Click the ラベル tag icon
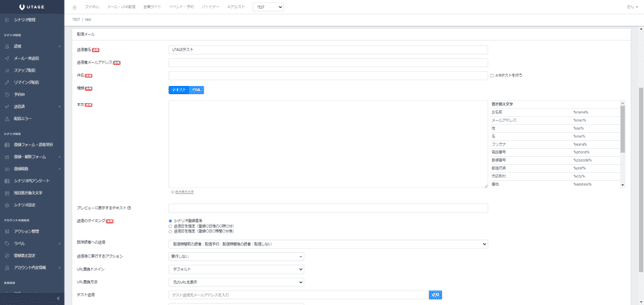 (7, 243)
